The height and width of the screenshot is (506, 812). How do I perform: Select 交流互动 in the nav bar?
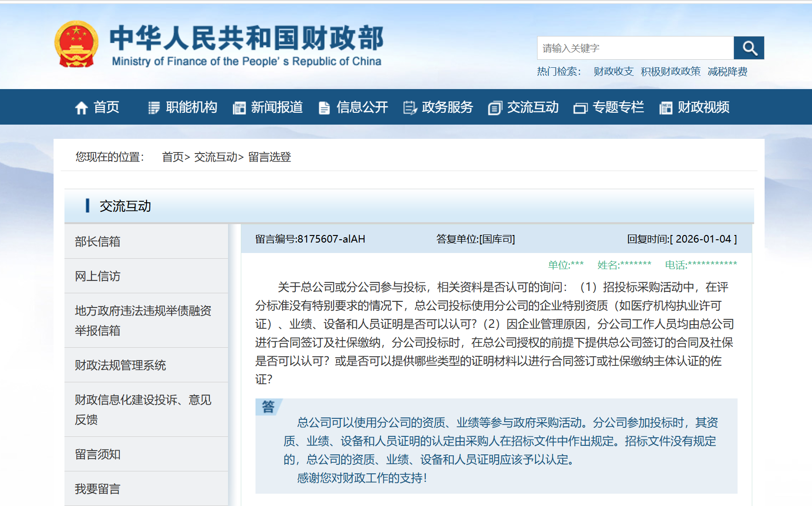click(x=533, y=107)
